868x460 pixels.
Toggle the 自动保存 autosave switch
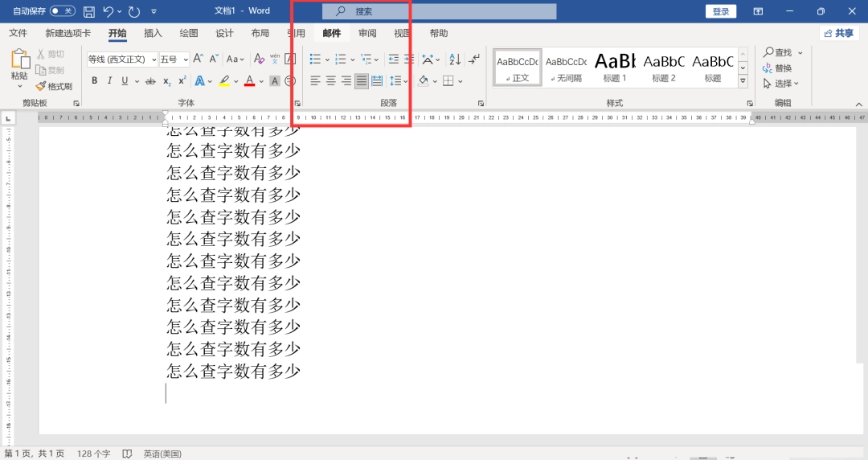63,11
